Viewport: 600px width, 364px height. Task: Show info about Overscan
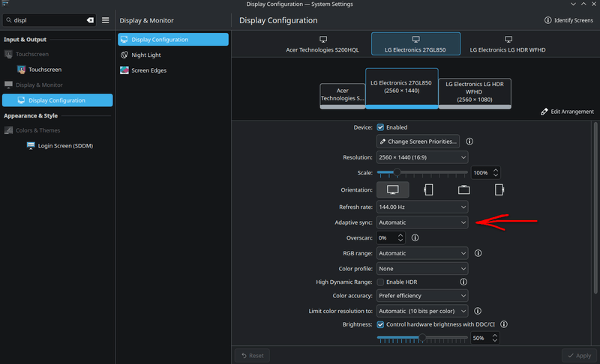point(415,238)
